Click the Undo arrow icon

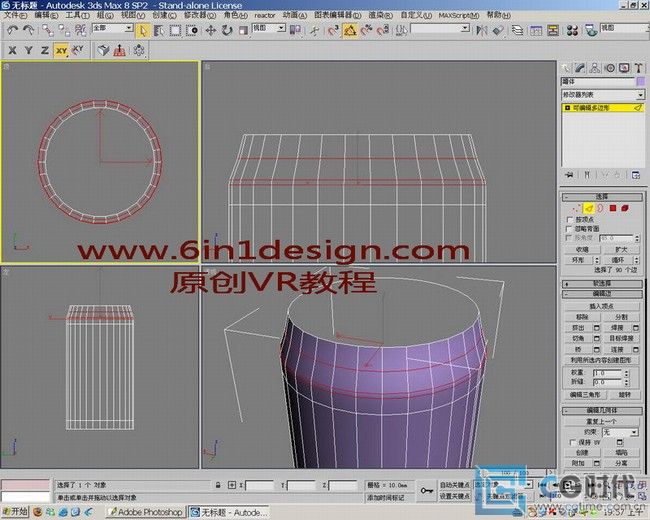[13, 30]
